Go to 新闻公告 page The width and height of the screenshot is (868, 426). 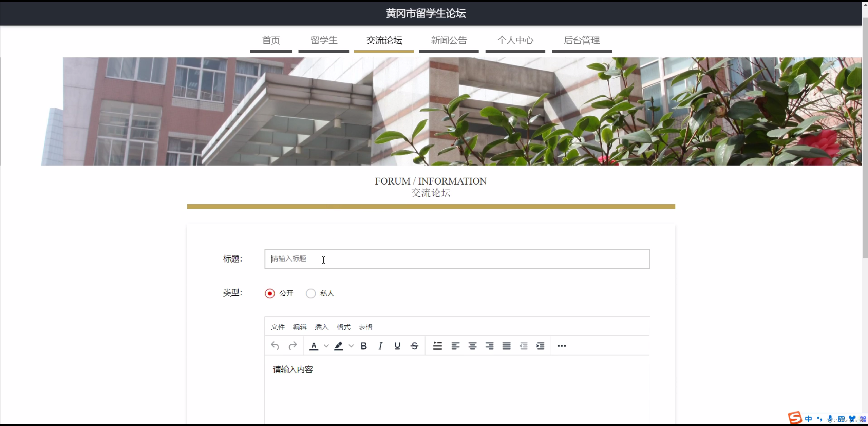449,40
